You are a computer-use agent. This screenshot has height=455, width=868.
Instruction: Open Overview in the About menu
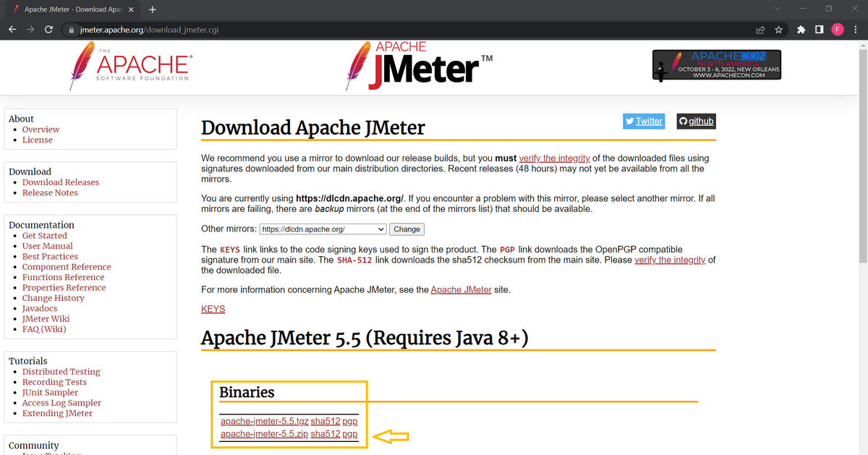tap(41, 129)
